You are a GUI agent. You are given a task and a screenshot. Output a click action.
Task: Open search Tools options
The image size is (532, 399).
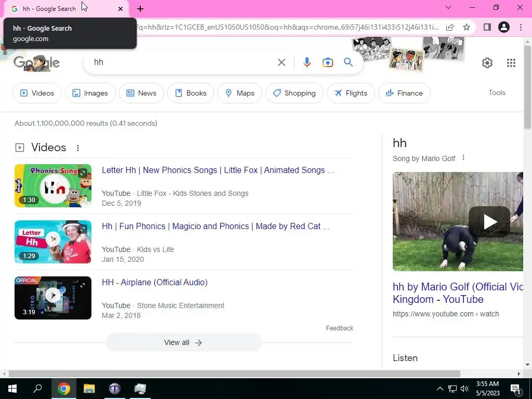tap(497, 92)
